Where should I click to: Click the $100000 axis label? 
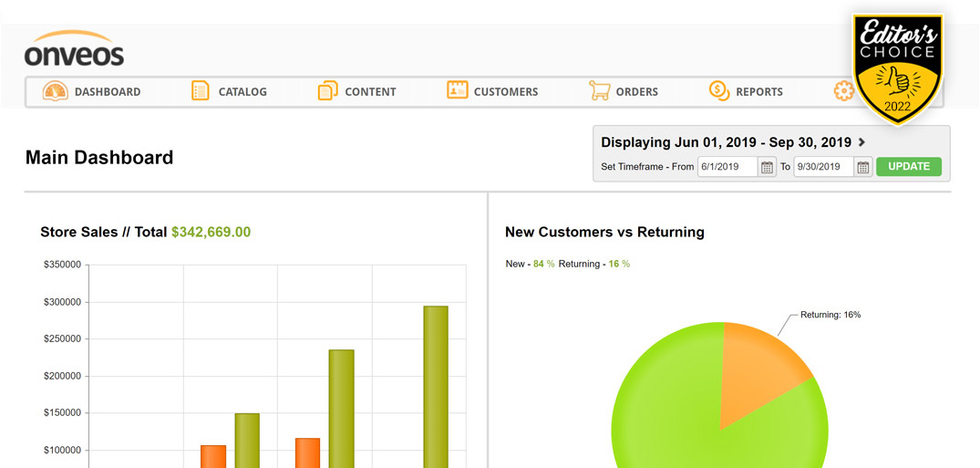[63, 451]
